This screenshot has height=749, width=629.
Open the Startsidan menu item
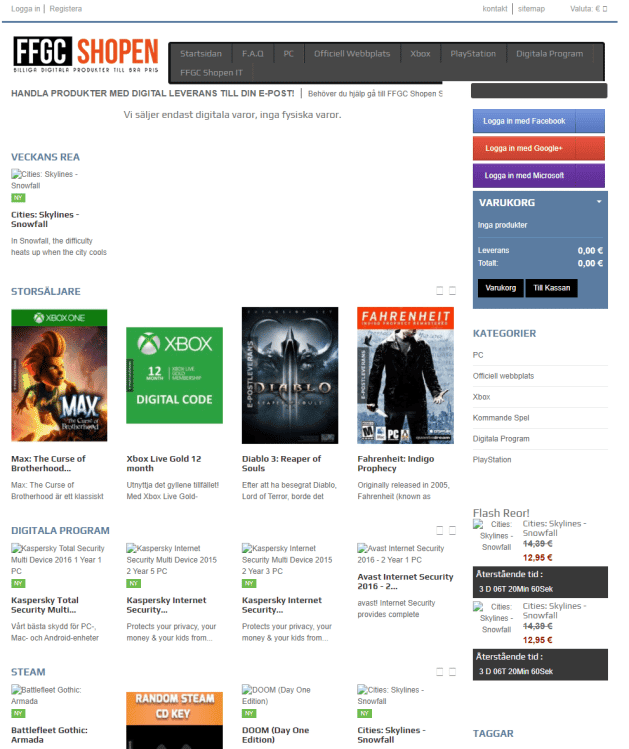(x=201, y=54)
